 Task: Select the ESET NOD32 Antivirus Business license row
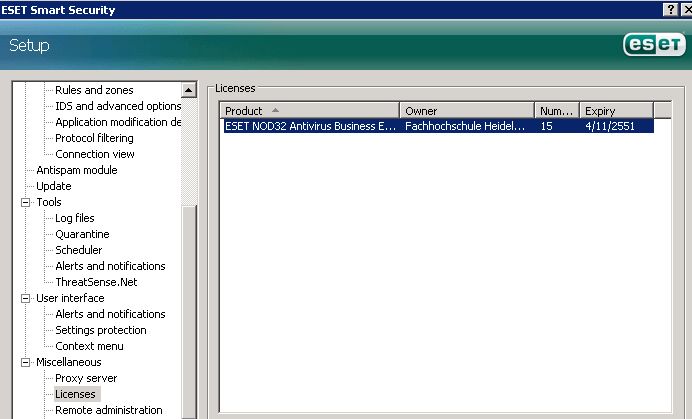coord(439,126)
